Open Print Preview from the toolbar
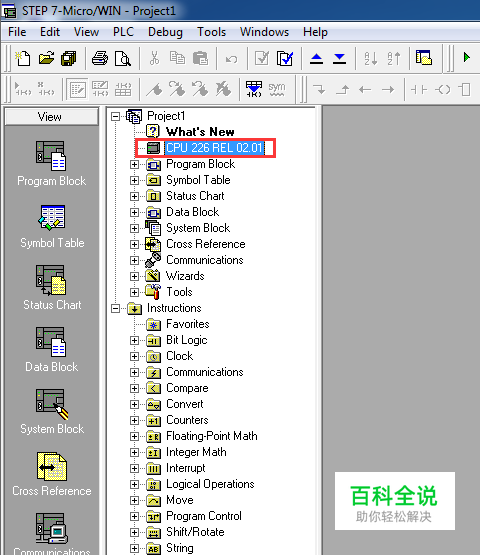 point(122,58)
